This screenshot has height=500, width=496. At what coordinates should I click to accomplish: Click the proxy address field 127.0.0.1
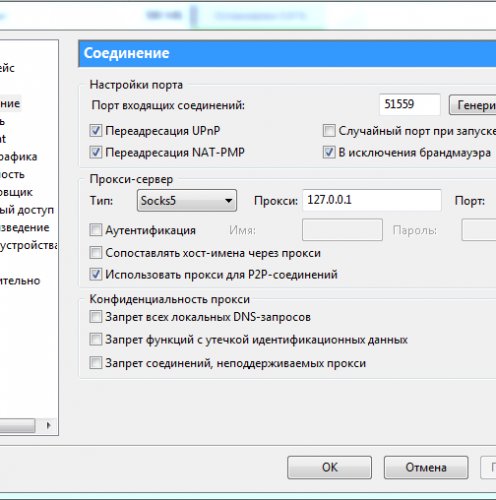[x=372, y=200]
